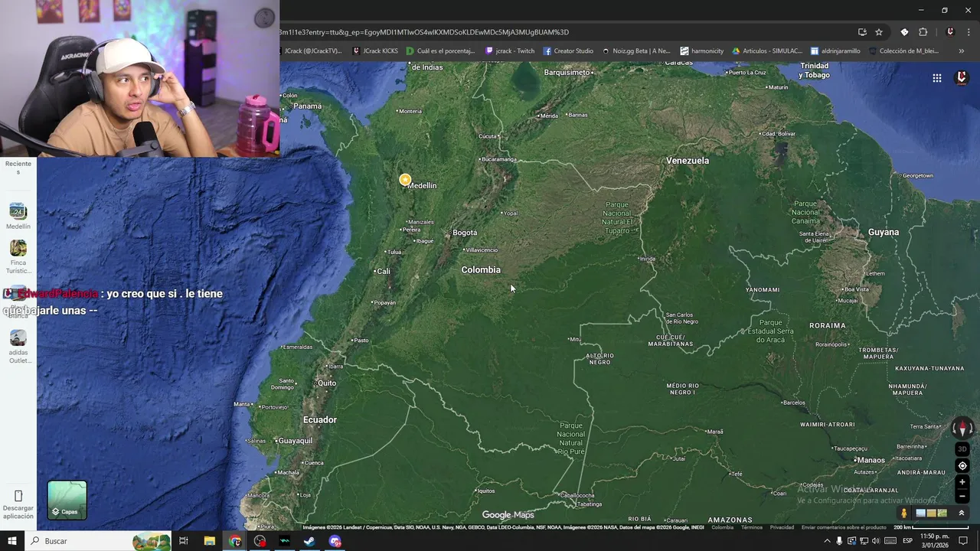
Task: Open the Windows notification center
Action: click(x=963, y=541)
